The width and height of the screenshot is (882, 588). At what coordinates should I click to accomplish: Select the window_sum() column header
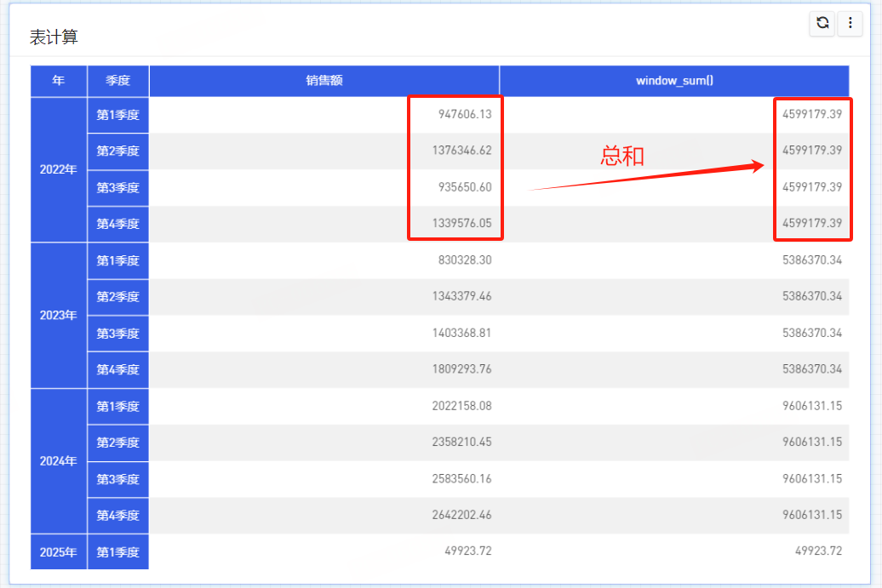674,81
